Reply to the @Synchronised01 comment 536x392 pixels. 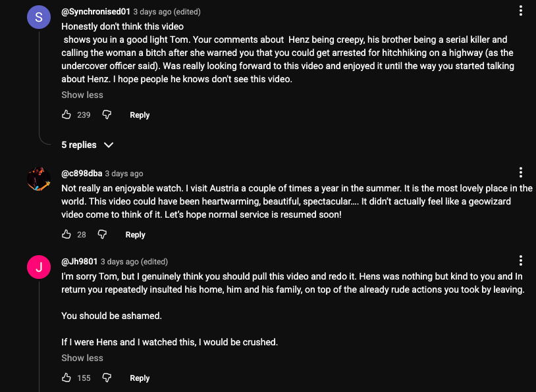click(x=140, y=115)
